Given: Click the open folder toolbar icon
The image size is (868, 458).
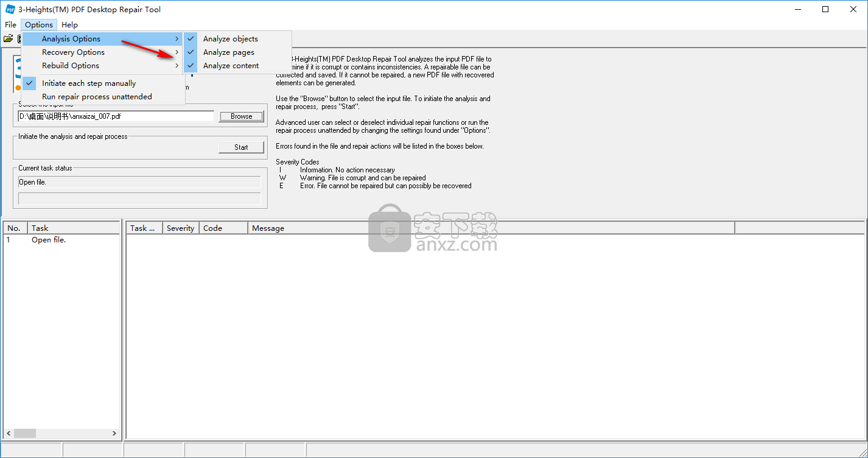Looking at the screenshot, I should (x=8, y=38).
